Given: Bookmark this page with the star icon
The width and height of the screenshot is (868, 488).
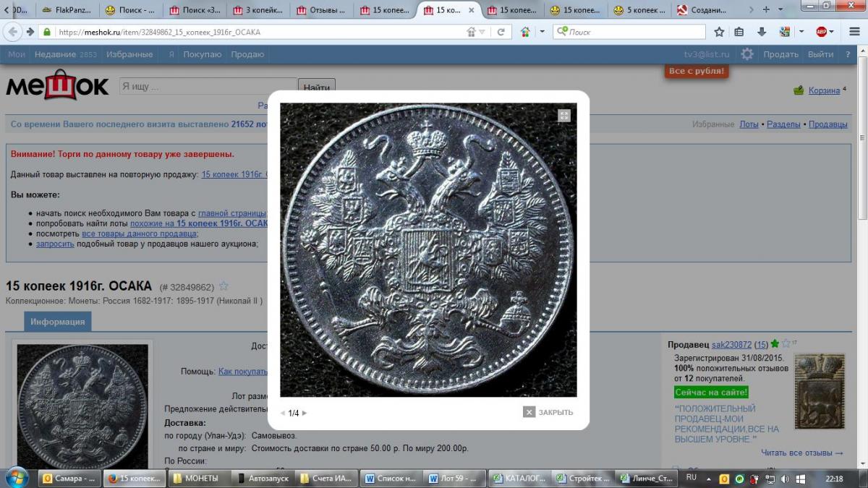Looking at the screenshot, I should [719, 32].
